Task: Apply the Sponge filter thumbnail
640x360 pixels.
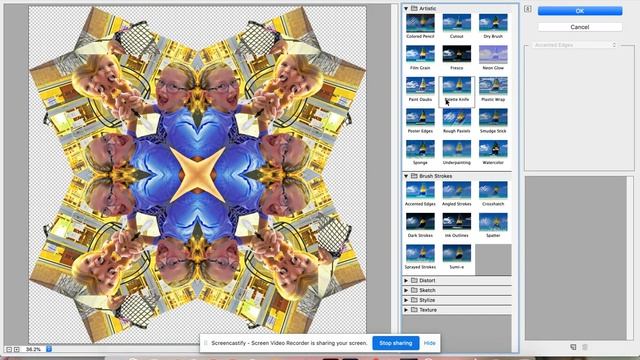Action: click(x=420, y=149)
